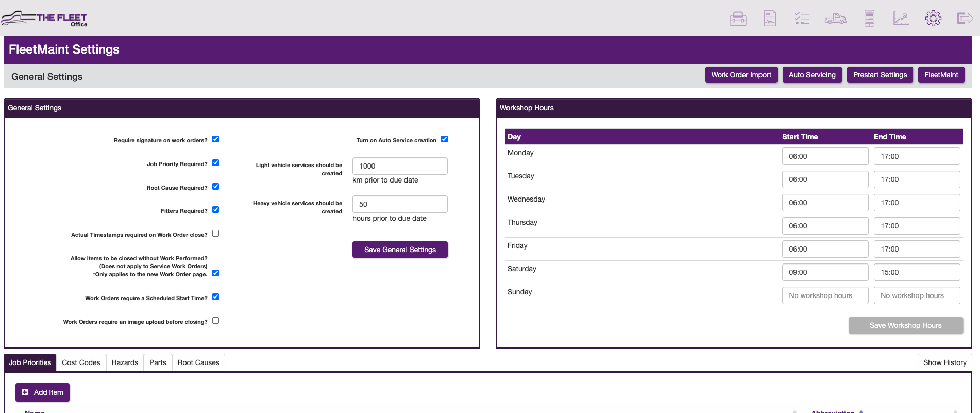The width and height of the screenshot is (980, 413).
Task: Switch to the Job Priorities tab
Action: pyautogui.click(x=30, y=362)
